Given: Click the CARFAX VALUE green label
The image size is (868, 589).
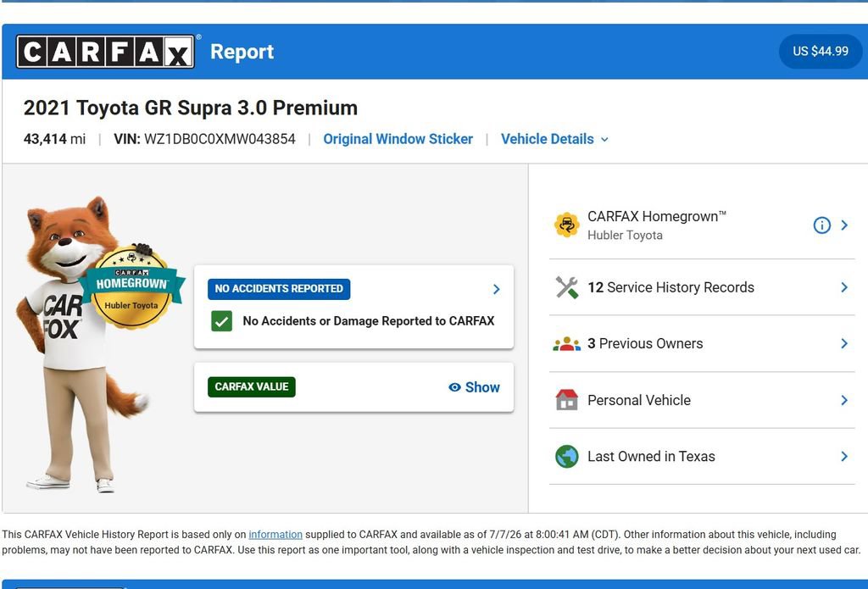Looking at the screenshot, I should [251, 387].
